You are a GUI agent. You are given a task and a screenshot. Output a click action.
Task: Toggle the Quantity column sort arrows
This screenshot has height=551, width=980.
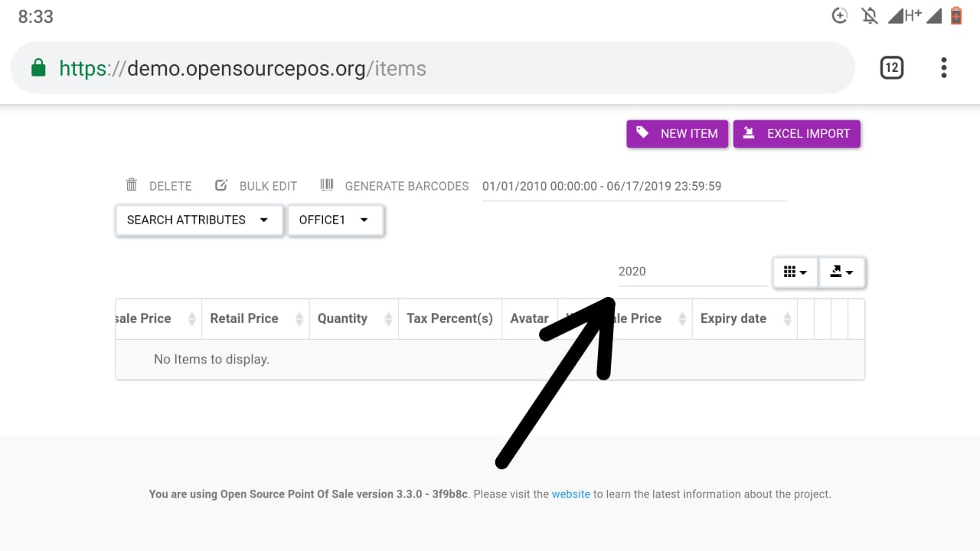pyautogui.click(x=387, y=318)
